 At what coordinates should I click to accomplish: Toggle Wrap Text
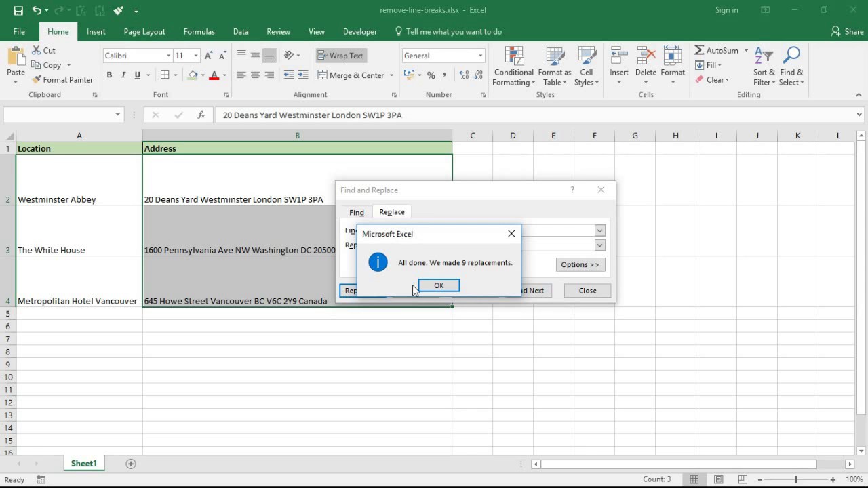click(x=341, y=56)
